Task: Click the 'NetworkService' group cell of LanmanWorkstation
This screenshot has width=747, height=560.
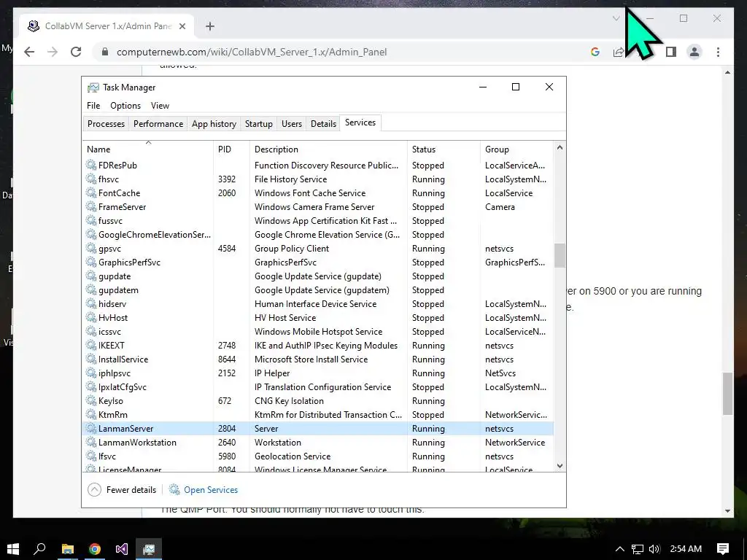Action: (515, 443)
